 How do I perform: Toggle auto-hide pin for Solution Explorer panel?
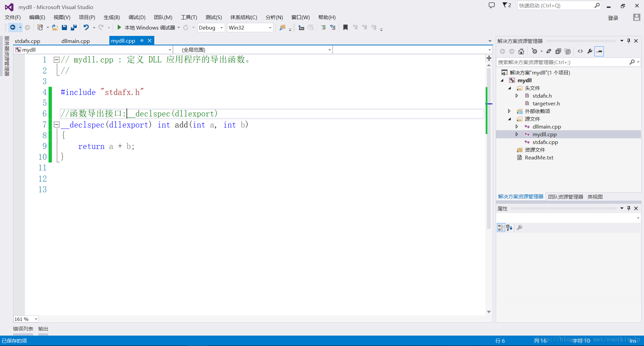click(629, 41)
